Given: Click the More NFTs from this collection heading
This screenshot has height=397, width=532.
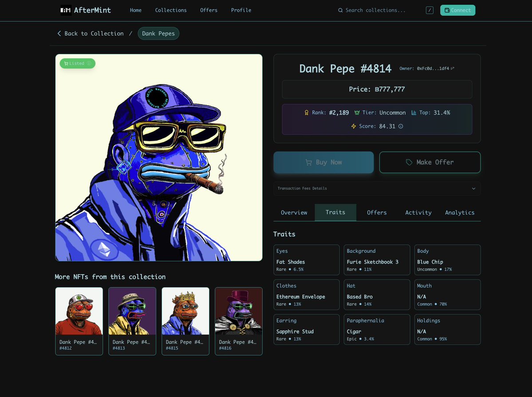Looking at the screenshot, I should [x=110, y=276].
